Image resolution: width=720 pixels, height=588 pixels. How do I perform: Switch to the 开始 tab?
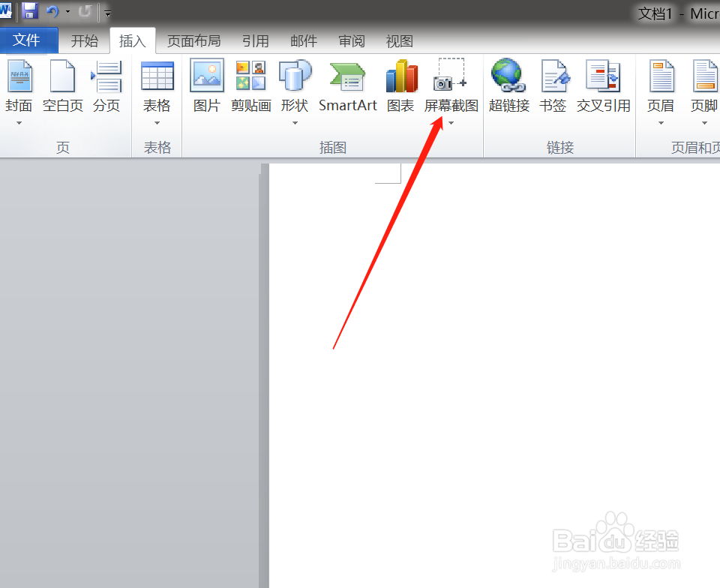(85, 41)
